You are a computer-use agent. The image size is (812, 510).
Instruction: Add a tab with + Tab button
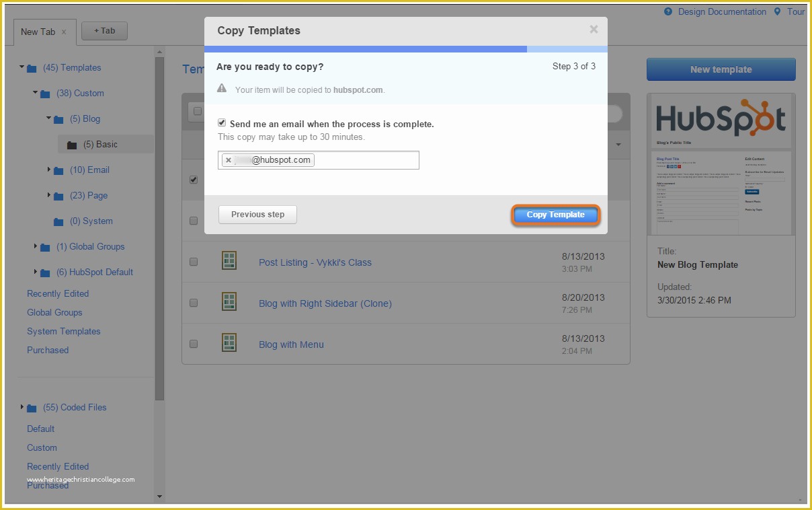[x=104, y=31]
